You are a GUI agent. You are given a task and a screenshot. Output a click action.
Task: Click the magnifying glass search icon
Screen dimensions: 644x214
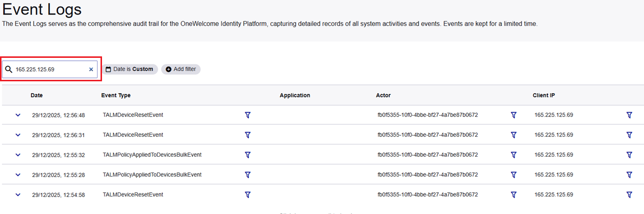pos(8,69)
